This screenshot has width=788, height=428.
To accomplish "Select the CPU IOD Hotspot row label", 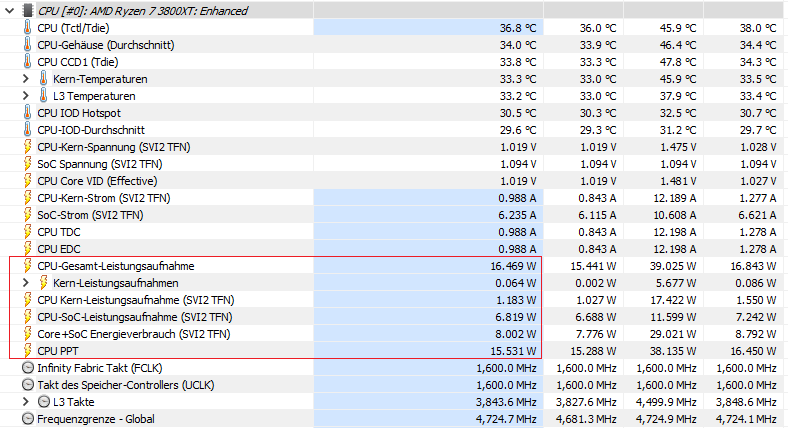I will tap(79, 113).
